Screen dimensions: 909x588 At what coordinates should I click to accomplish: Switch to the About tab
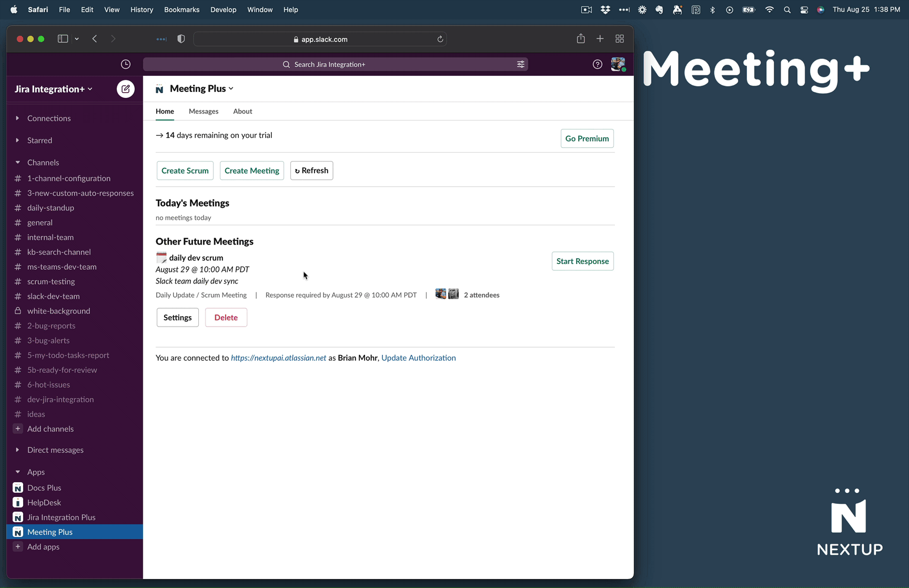pyautogui.click(x=243, y=111)
